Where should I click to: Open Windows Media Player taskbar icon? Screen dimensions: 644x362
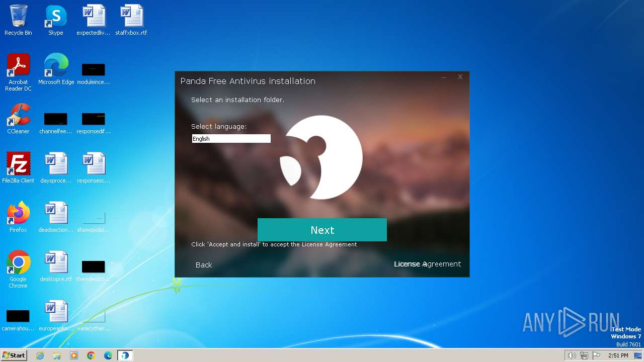74,355
